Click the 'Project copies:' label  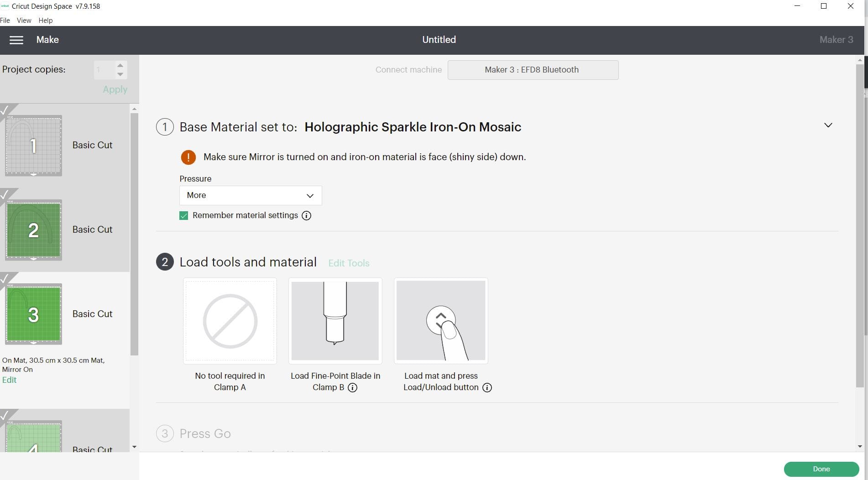pyautogui.click(x=34, y=69)
